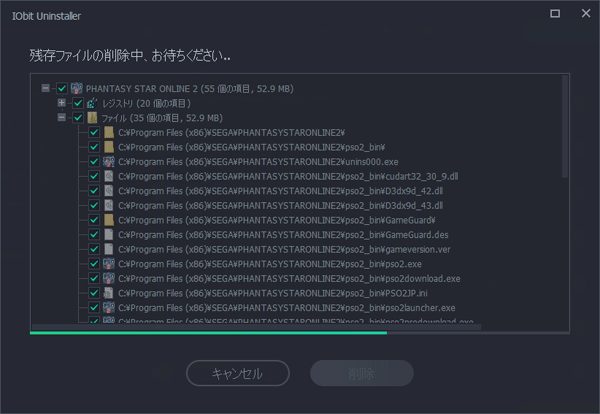
Task: Select the pso2_bin¥gameversion.ver path text
Action: tap(284, 249)
